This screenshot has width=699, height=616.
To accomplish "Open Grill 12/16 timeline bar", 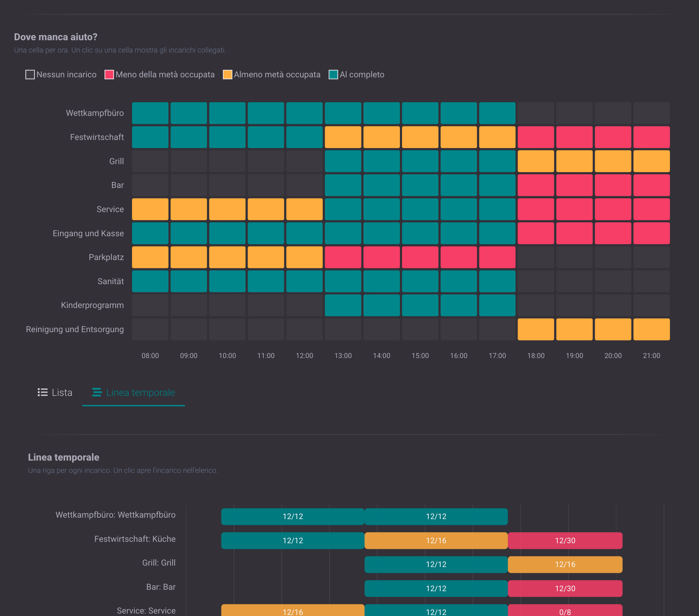I will (565, 564).
